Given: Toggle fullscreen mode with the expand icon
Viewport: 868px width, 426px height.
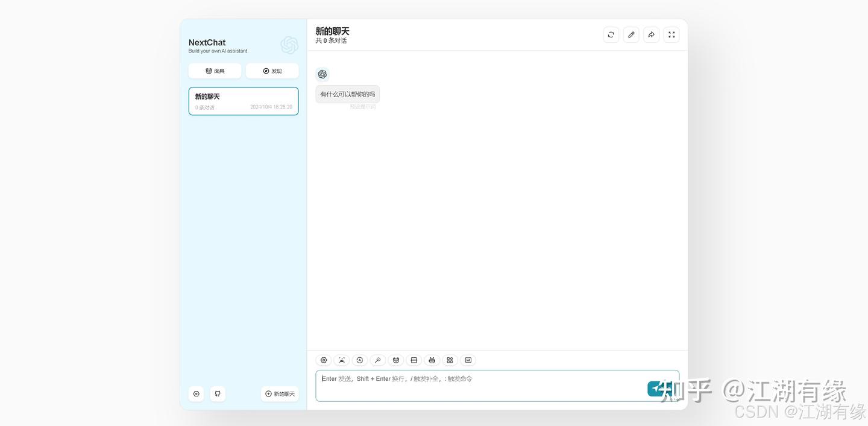Looking at the screenshot, I should tap(671, 34).
